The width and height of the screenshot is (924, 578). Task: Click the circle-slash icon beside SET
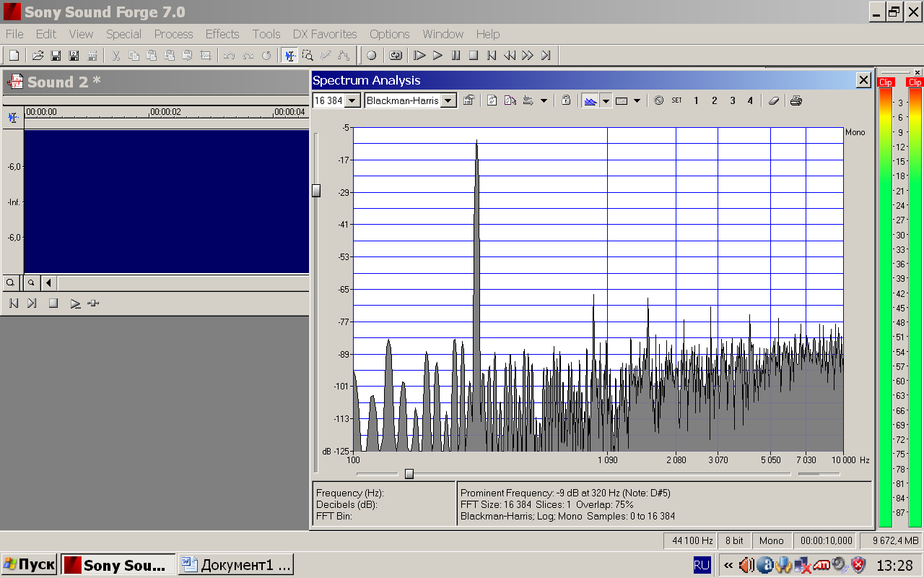coord(658,100)
